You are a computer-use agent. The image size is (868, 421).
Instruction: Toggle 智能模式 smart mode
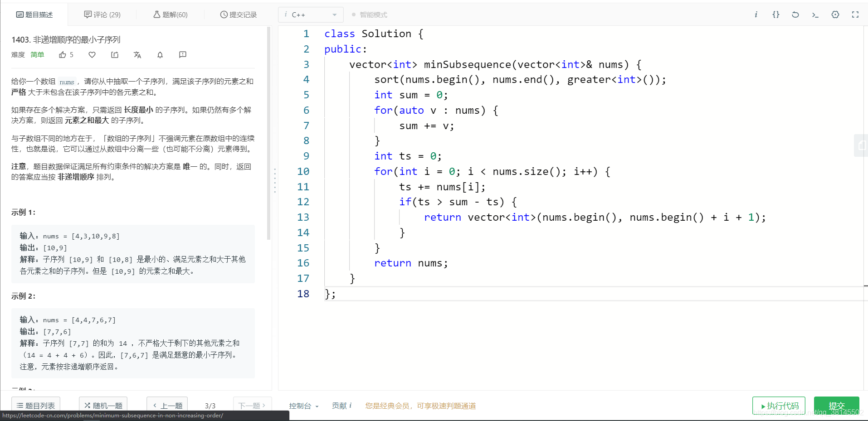coord(370,15)
